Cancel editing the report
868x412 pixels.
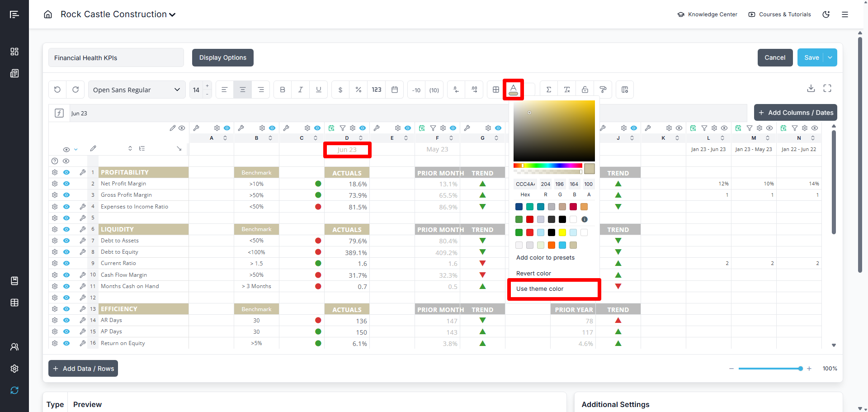pos(775,57)
